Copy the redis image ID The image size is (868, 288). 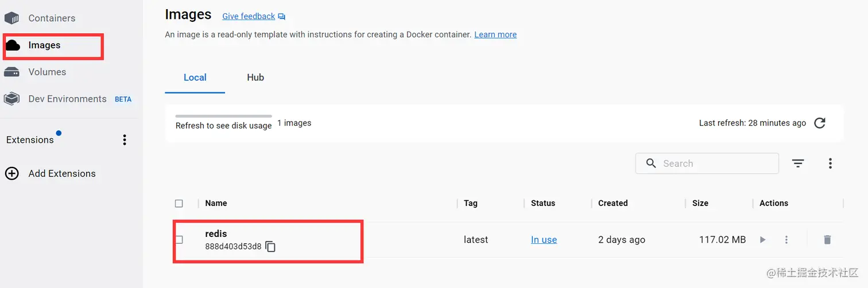270,247
